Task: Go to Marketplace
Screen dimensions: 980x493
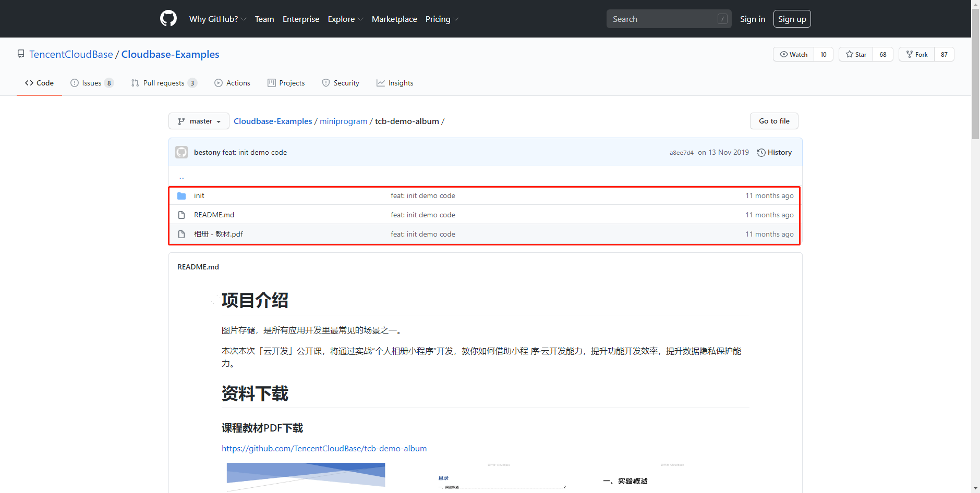Action: (x=394, y=19)
